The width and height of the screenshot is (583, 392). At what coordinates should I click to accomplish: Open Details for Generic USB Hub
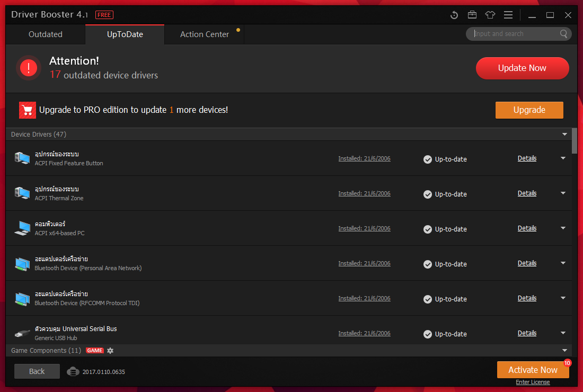tap(527, 333)
